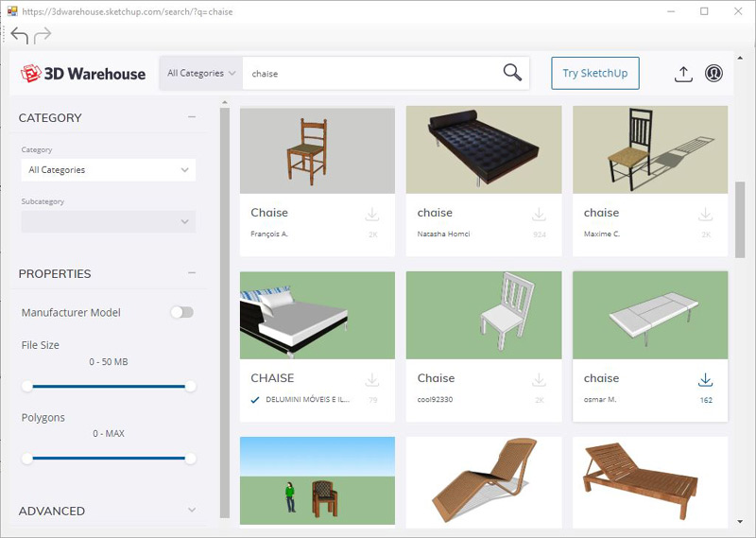756x538 pixels.
Task: Open the user account profile icon
Action: [x=713, y=73]
